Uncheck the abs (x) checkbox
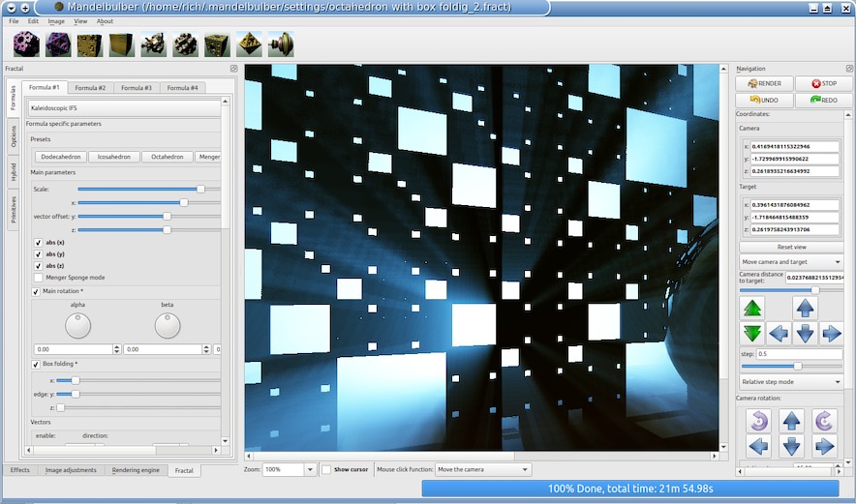 (x=38, y=242)
